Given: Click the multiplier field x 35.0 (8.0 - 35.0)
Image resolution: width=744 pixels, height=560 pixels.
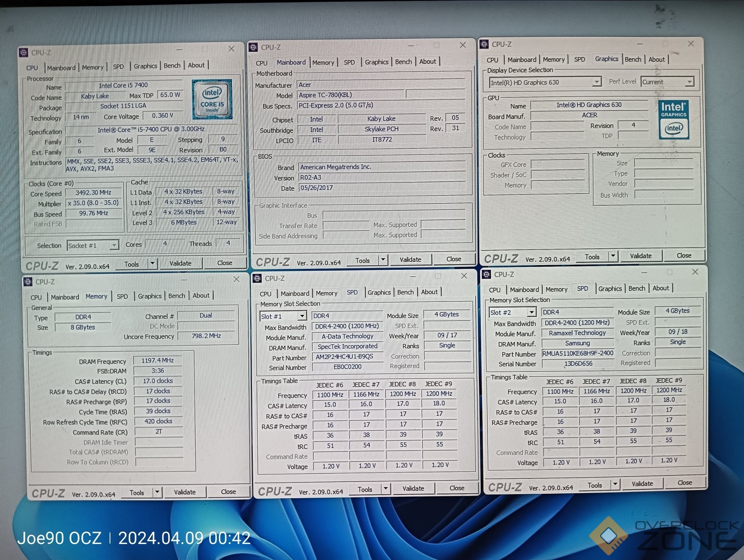Looking at the screenshot, I should pos(93,203).
